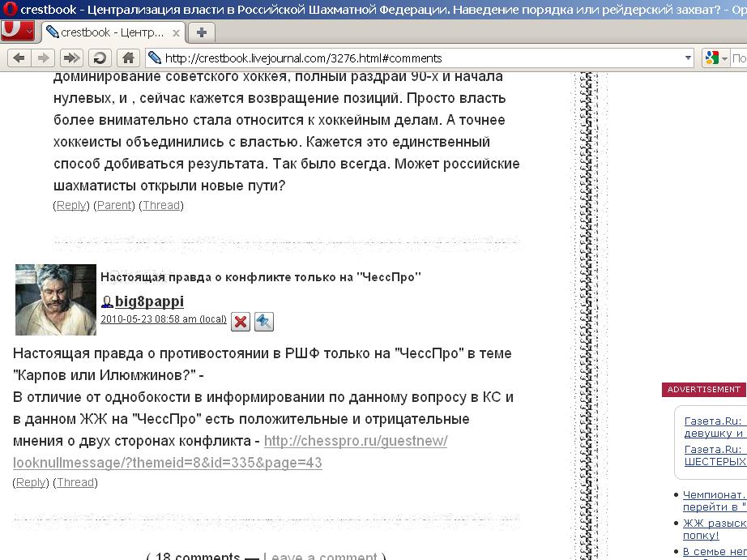Close the crestbook tab
Viewport: 747px width, 560px height.
[174, 32]
